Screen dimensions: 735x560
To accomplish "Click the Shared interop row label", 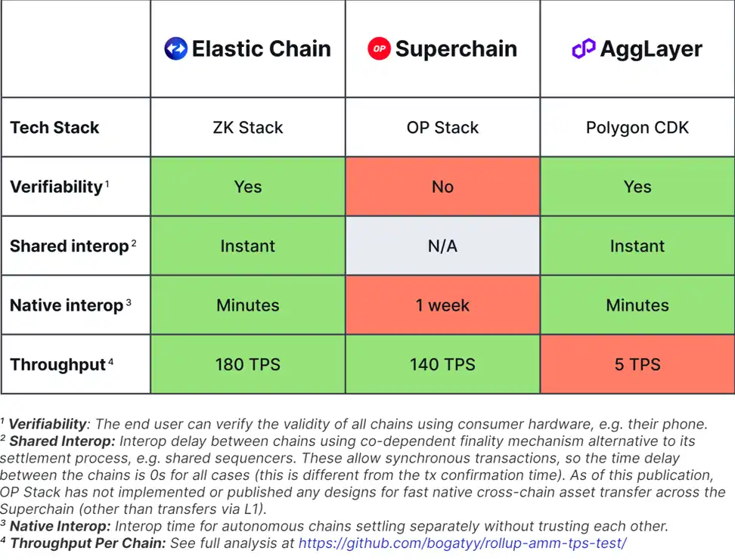I will pos(69,246).
